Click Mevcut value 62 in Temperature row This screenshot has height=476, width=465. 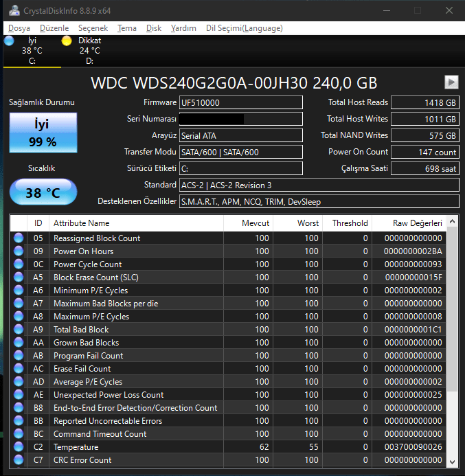tap(264, 447)
